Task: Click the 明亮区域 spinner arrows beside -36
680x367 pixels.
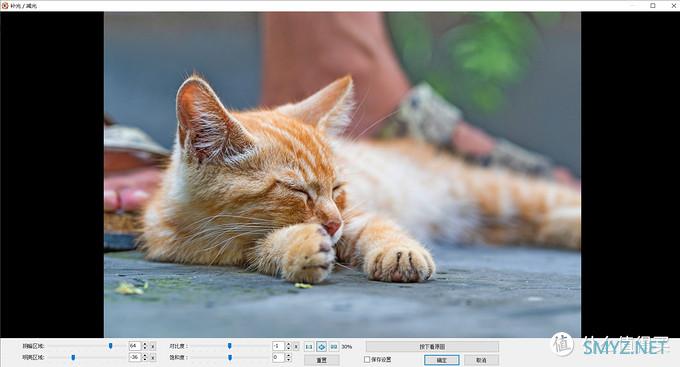Action: tap(145, 357)
